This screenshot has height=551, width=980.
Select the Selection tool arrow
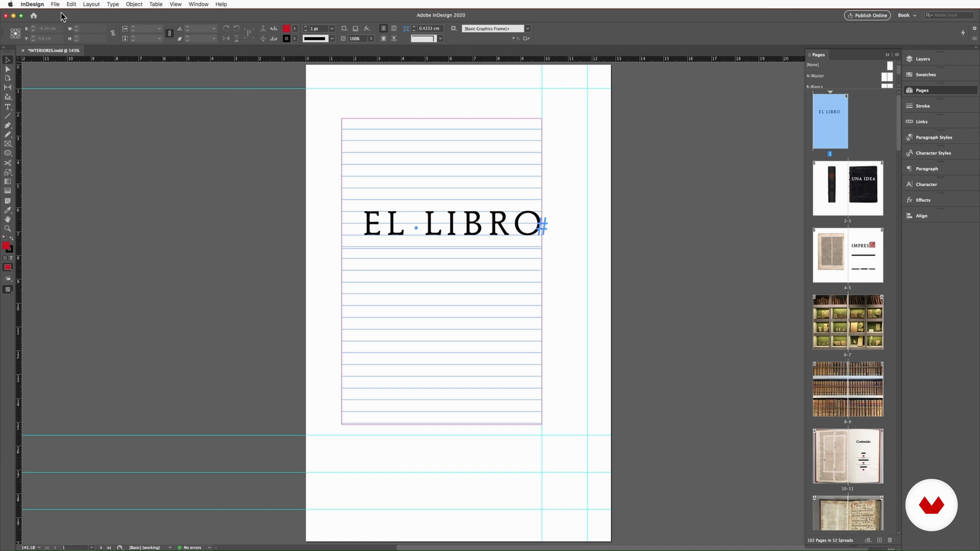pos(7,60)
